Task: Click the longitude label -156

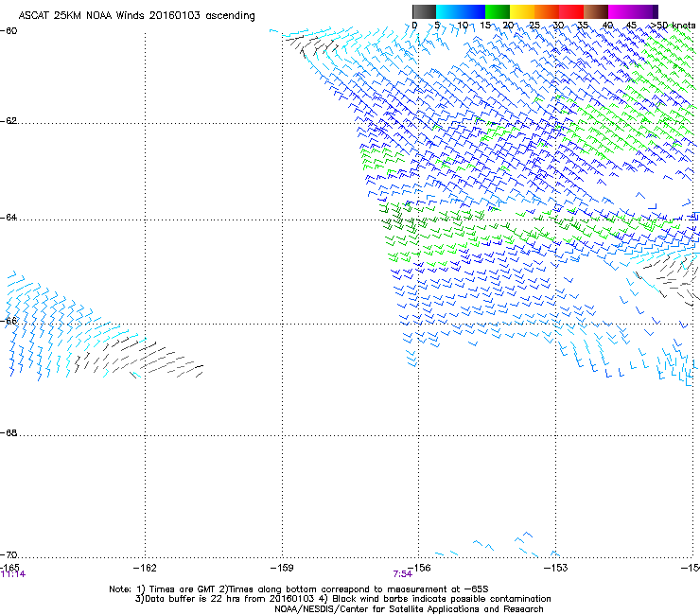Action: pyautogui.click(x=420, y=568)
